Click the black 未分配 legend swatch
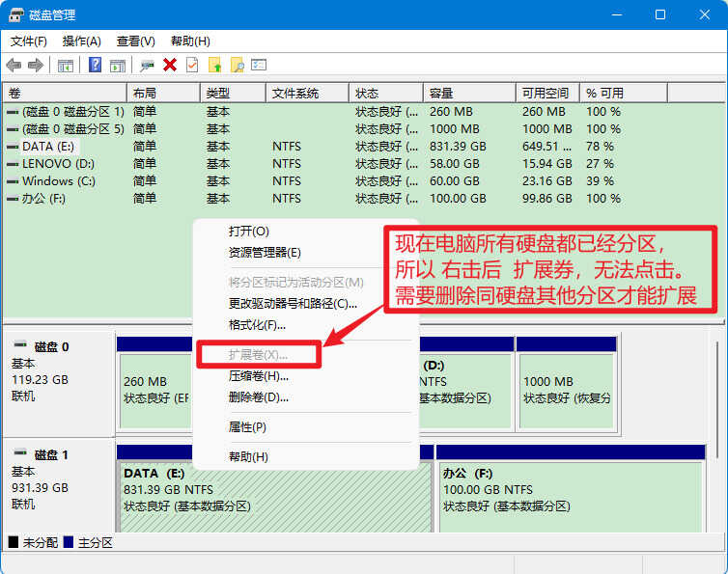This screenshot has height=574, width=728. [14, 542]
